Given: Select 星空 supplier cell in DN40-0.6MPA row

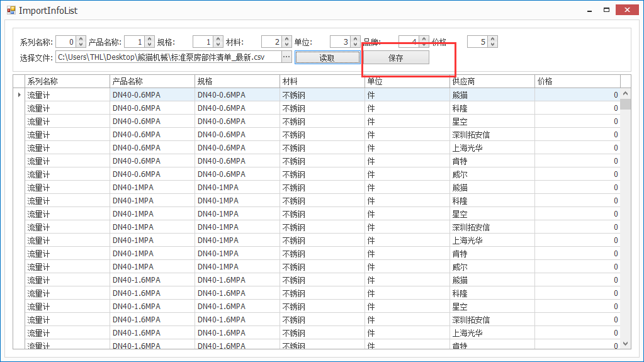Looking at the screenshot, I should pos(492,122).
